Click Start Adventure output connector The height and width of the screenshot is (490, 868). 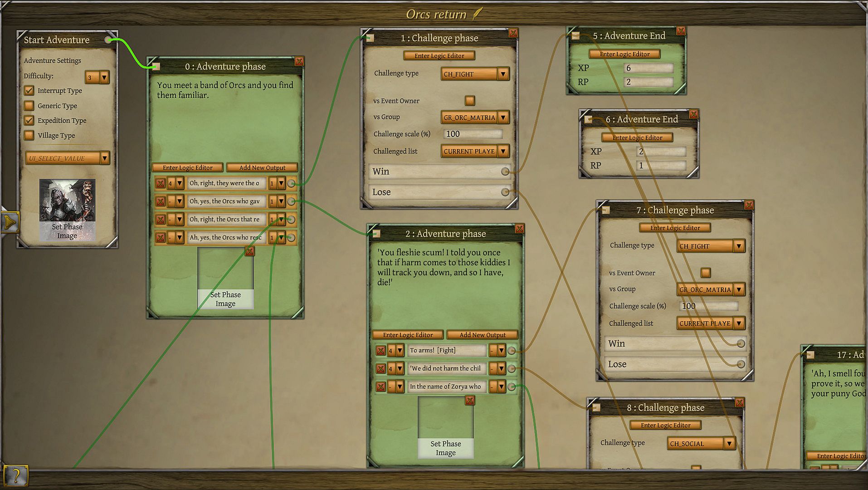(x=108, y=40)
